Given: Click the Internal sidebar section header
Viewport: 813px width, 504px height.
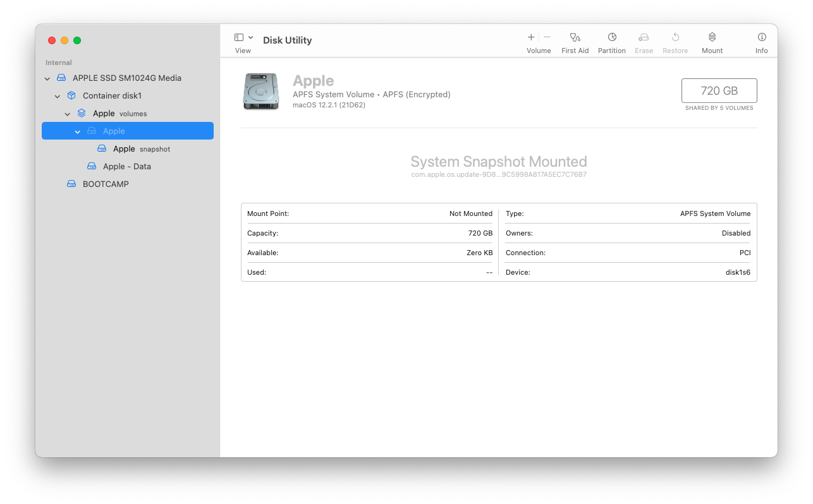Looking at the screenshot, I should 59,63.
